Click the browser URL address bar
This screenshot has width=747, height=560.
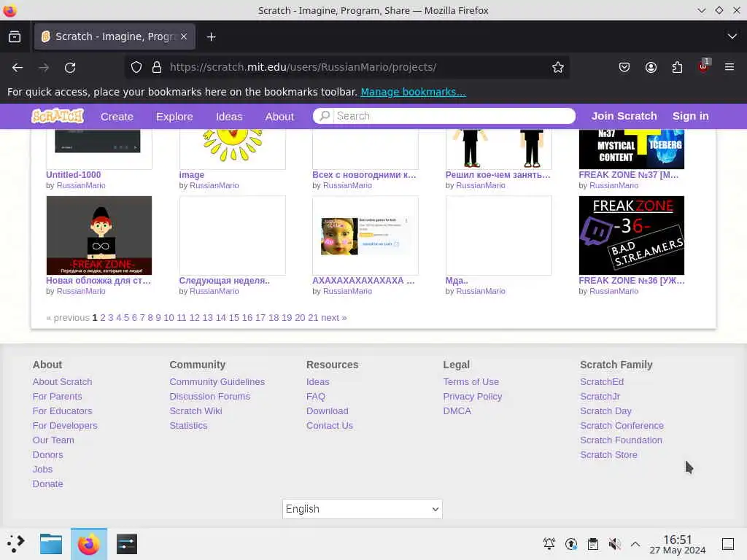coord(348,67)
